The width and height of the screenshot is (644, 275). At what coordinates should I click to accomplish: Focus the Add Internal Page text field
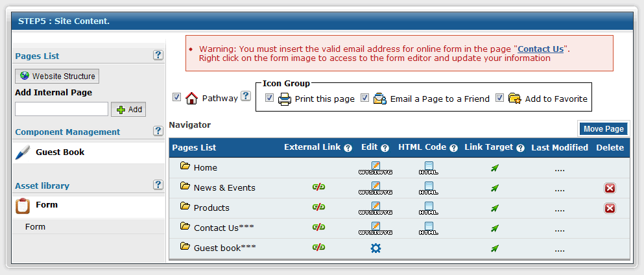point(62,109)
